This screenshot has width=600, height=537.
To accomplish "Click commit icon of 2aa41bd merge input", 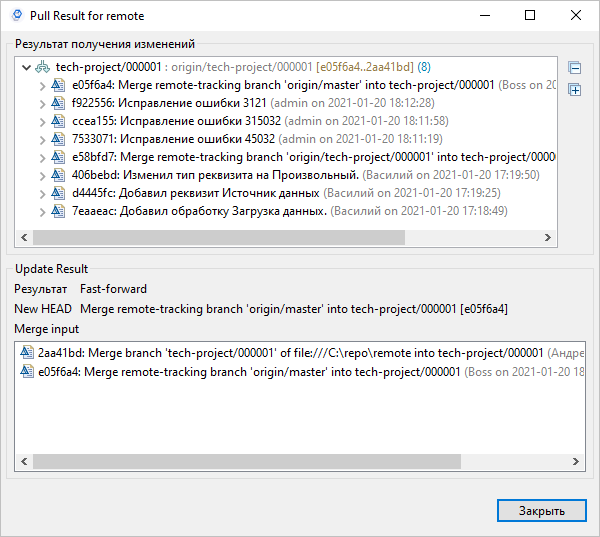I will tap(27, 353).
